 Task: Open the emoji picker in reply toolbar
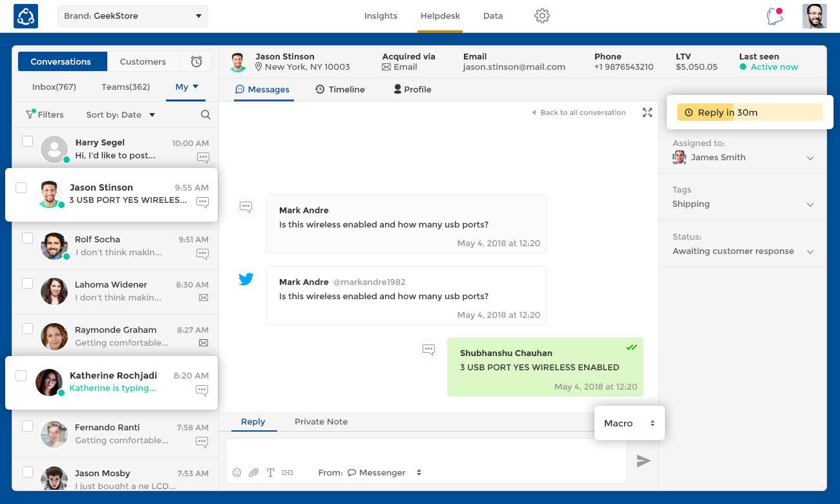pos(237,472)
